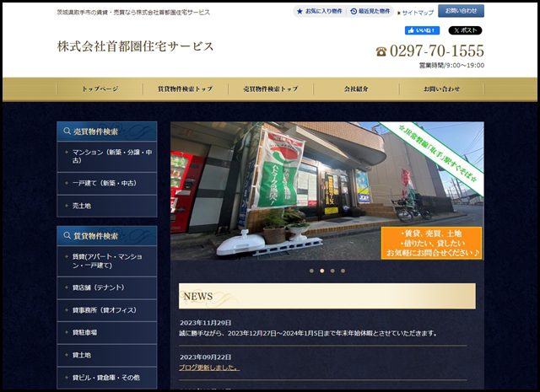Click the blue お問い合わせ header button

coord(461,11)
